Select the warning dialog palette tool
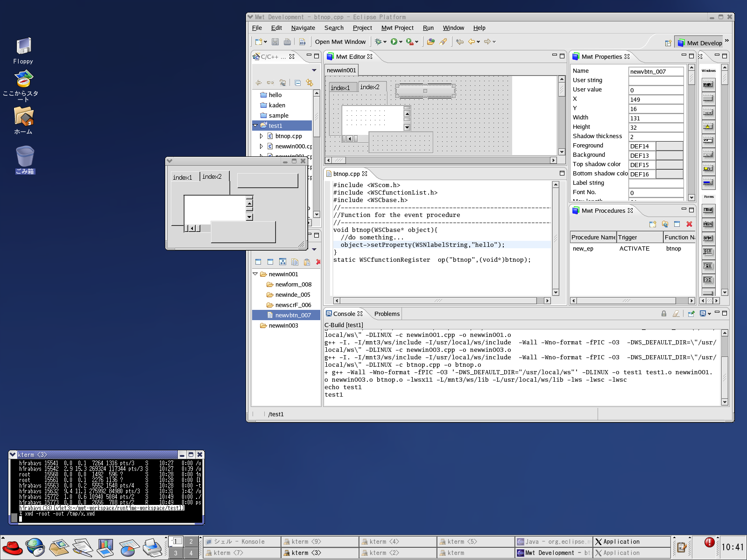The height and width of the screenshot is (560, 747). tap(708, 126)
